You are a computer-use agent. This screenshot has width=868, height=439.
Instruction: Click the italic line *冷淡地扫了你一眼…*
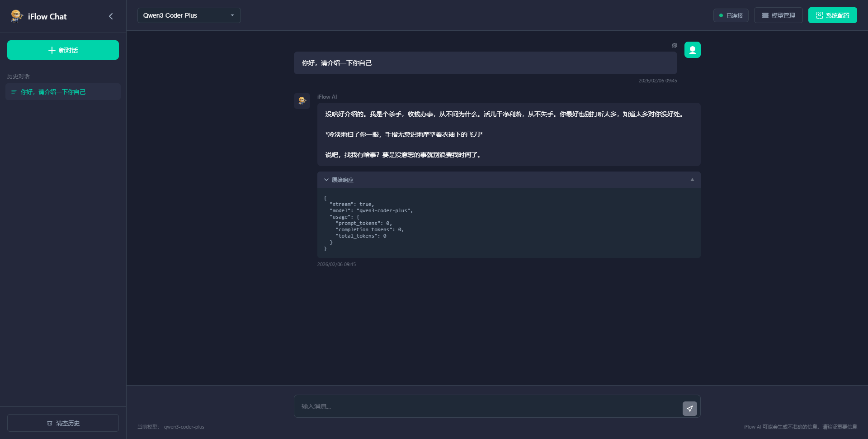coord(404,134)
